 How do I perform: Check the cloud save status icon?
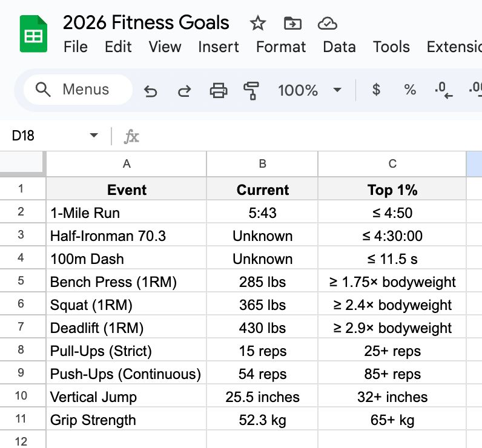328,24
